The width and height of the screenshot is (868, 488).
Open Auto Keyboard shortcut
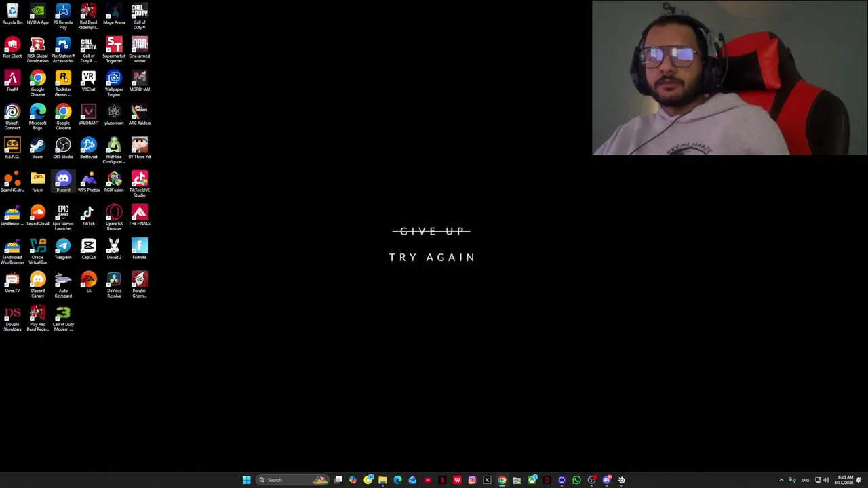coord(63,285)
